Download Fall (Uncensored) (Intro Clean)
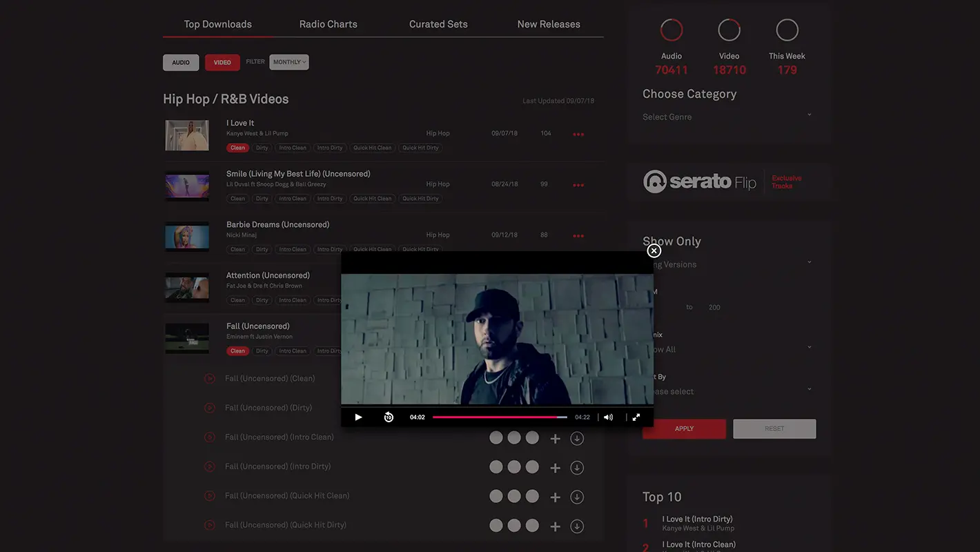 coord(577,438)
